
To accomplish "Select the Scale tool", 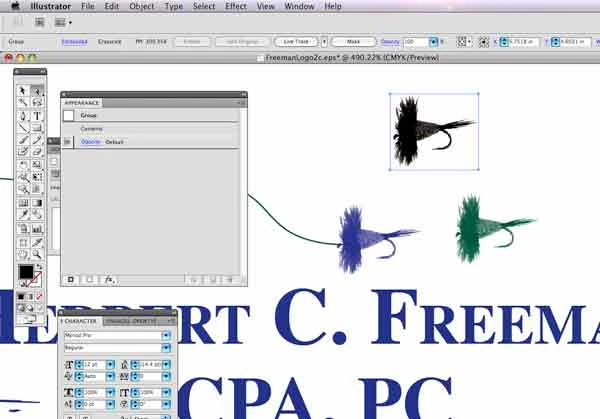I will [37, 165].
